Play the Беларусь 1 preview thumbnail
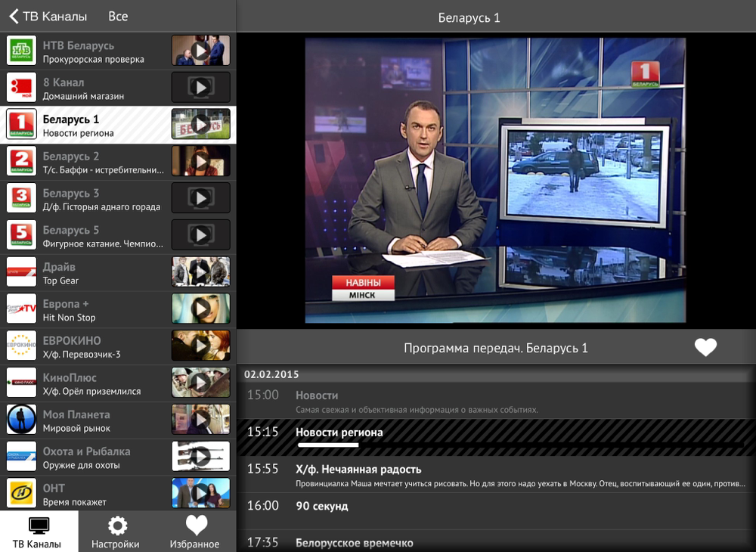 [x=201, y=124]
